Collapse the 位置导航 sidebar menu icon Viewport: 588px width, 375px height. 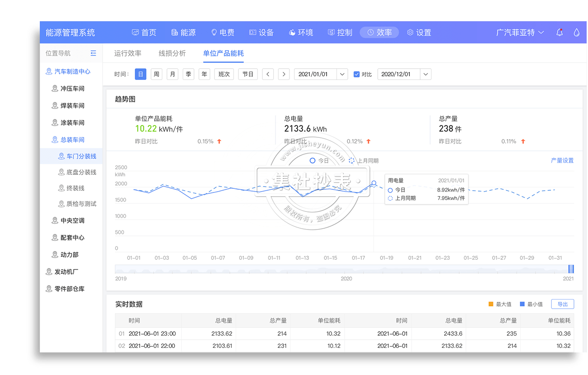(x=93, y=53)
